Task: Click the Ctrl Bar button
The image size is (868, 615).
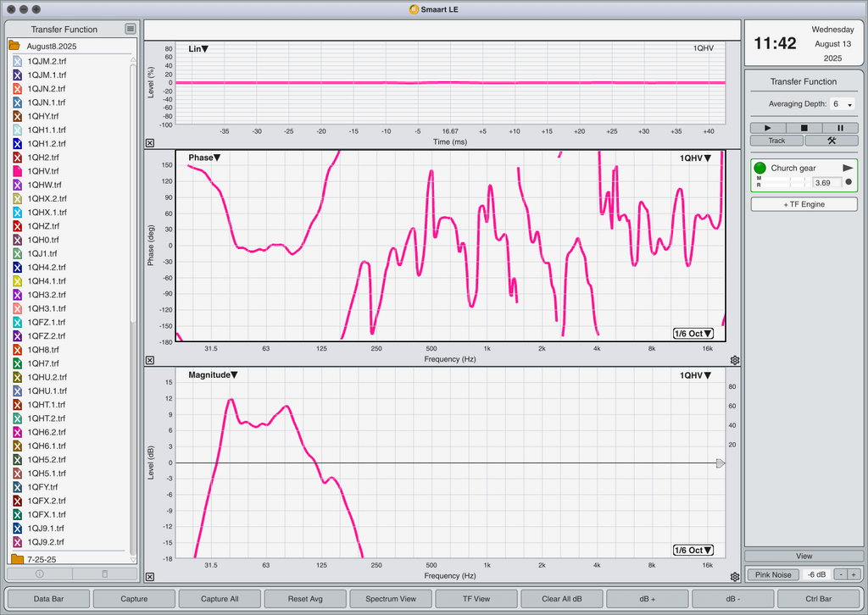Action: pos(818,598)
